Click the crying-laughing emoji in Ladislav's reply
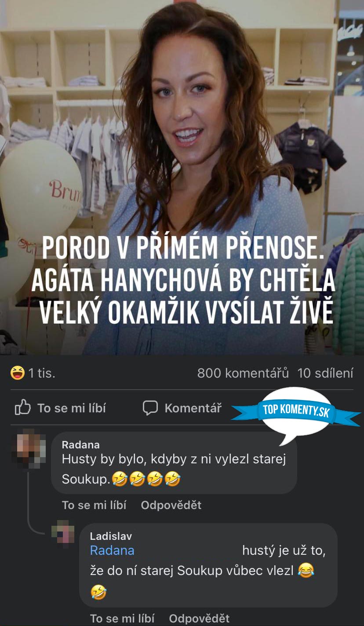Screen dimensions: 364x626 coord(306,571)
